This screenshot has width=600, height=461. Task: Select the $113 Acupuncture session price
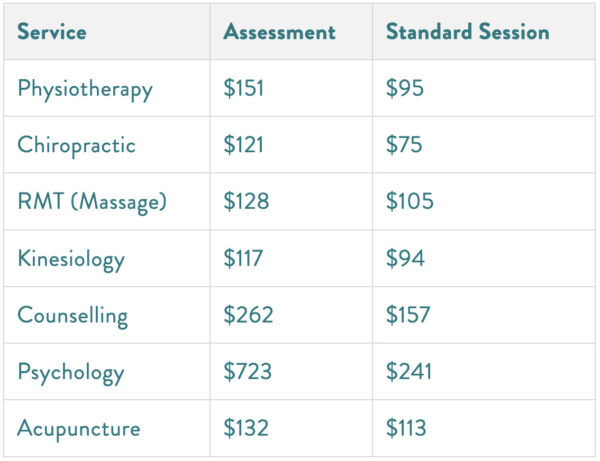point(406,429)
